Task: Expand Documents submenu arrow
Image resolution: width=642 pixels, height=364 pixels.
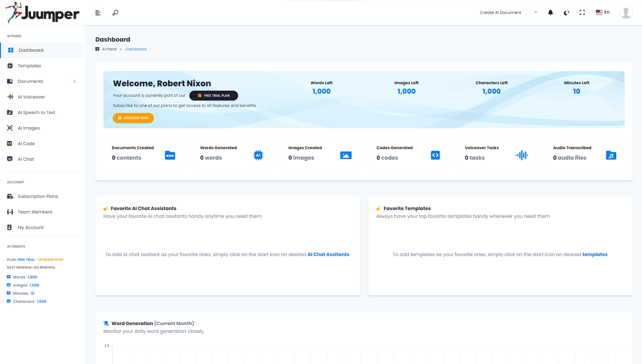Action: pyautogui.click(x=74, y=82)
